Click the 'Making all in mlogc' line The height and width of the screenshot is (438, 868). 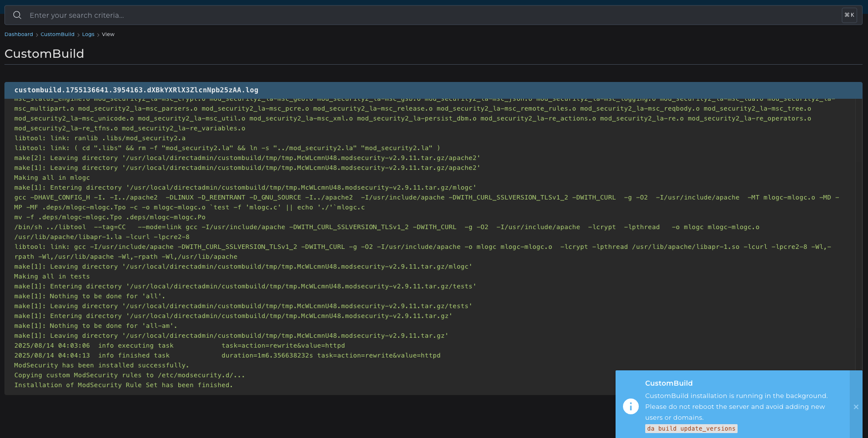[x=52, y=178]
